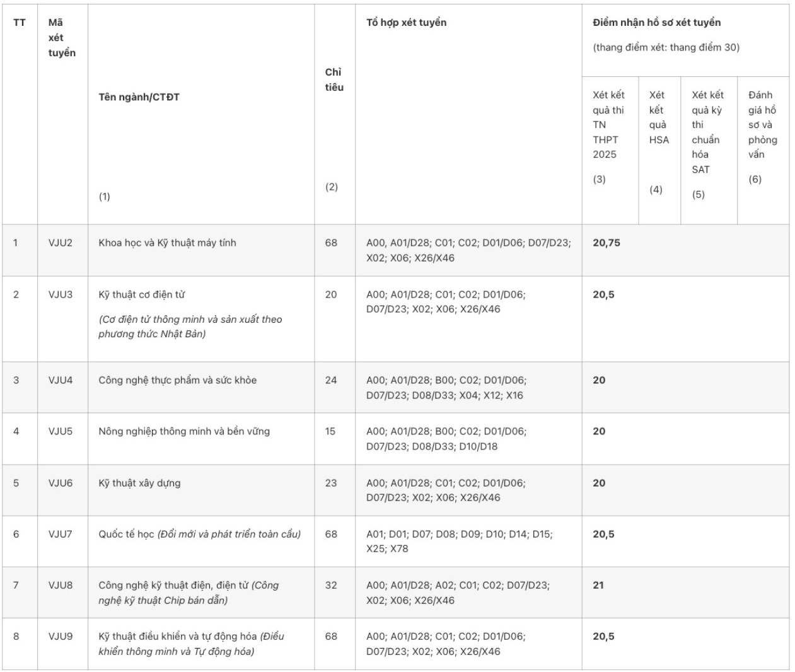Click 'Khoa học và Kỹ thuật máy tính'
Viewport: 795px width, 672px height.
[x=167, y=243]
